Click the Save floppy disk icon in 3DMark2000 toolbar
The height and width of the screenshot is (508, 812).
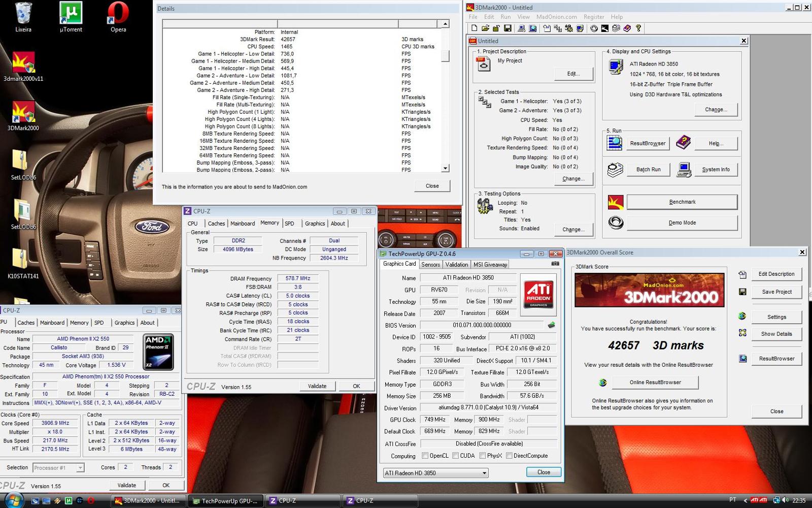point(507,28)
